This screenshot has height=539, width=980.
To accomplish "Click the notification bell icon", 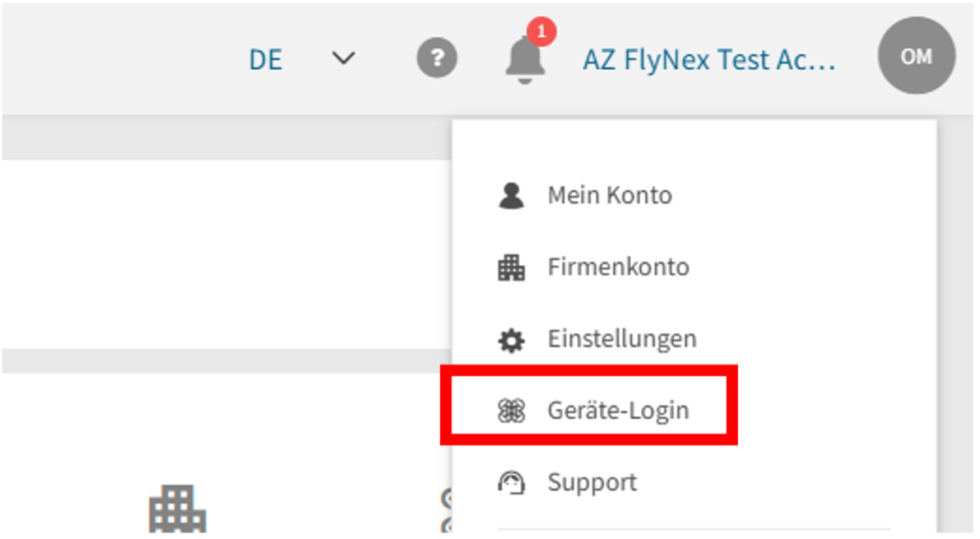I will tap(524, 59).
